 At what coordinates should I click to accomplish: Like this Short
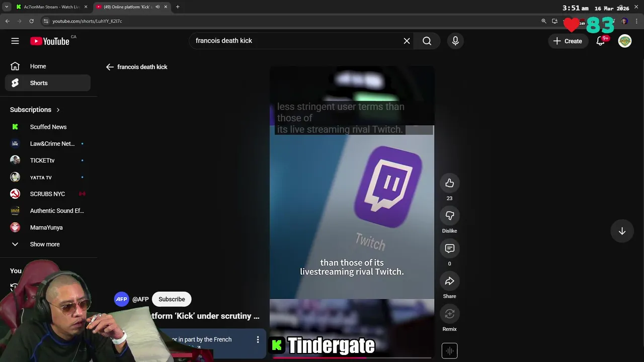click(449, 184)
